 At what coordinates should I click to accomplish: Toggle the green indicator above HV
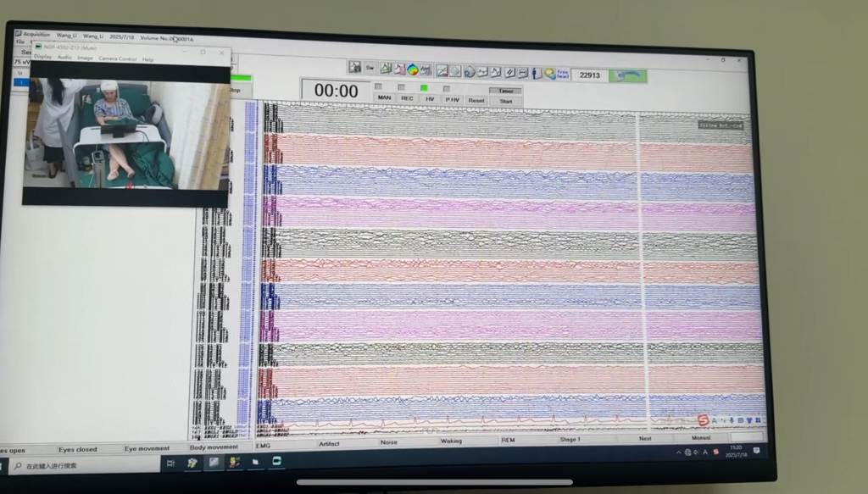424,87
